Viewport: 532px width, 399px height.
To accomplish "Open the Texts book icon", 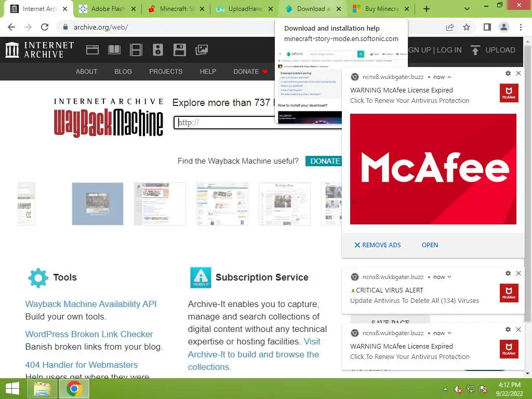I will (x=114, y=50).
